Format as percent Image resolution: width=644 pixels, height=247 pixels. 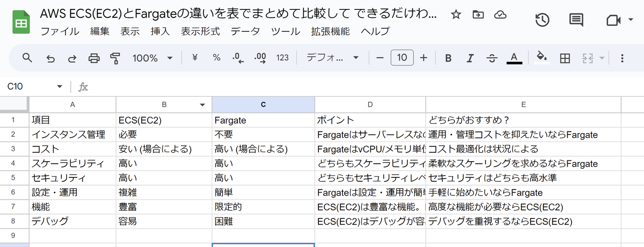point(216,58)
